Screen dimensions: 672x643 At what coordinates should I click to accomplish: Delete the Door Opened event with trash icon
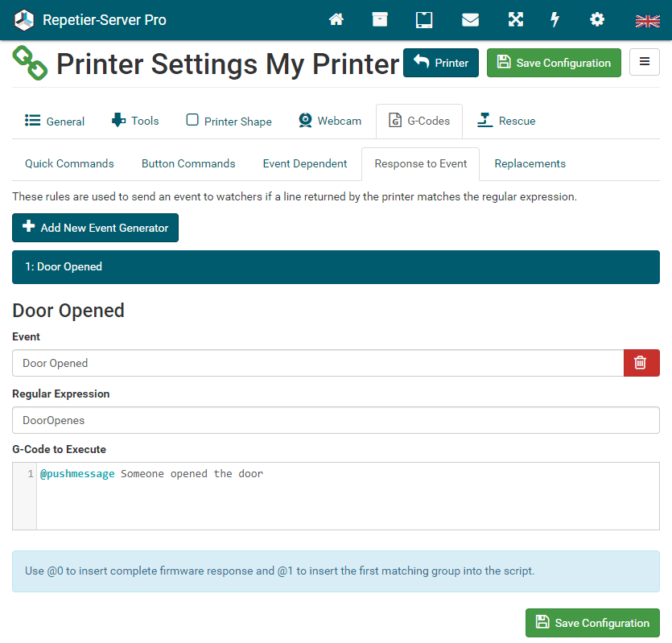pyautogui.click(x=641, y=363)
